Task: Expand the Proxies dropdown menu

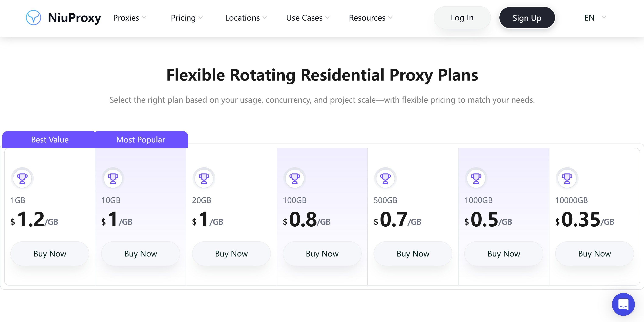Action: (130, 18)
